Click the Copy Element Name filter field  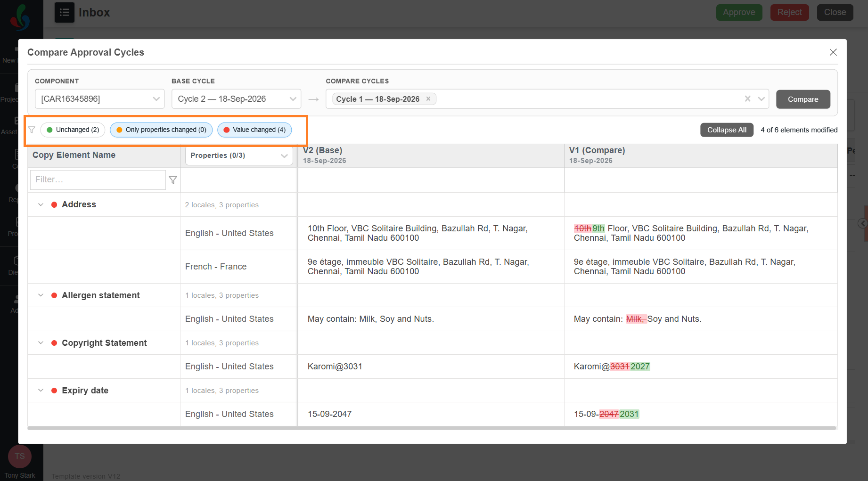98,180
